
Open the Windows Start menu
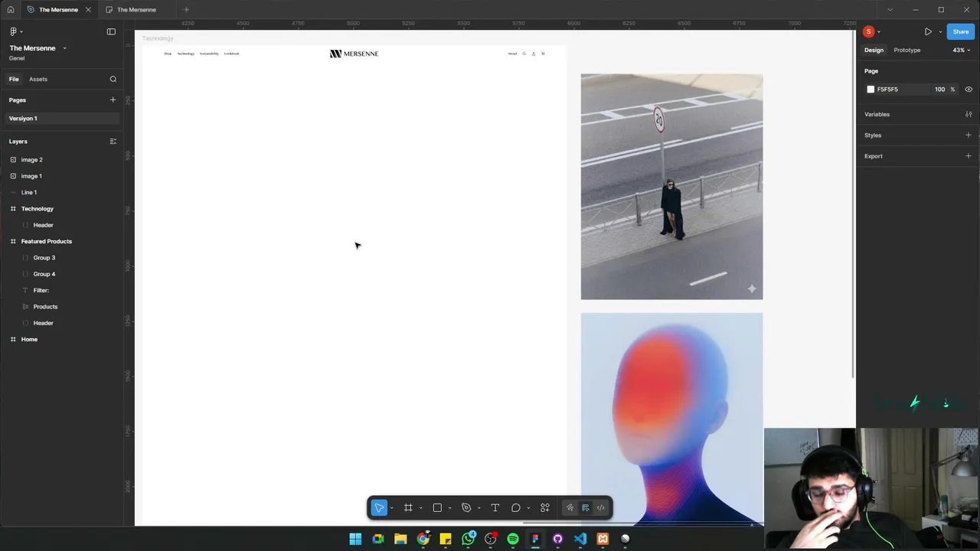click(x=355, y=539)
